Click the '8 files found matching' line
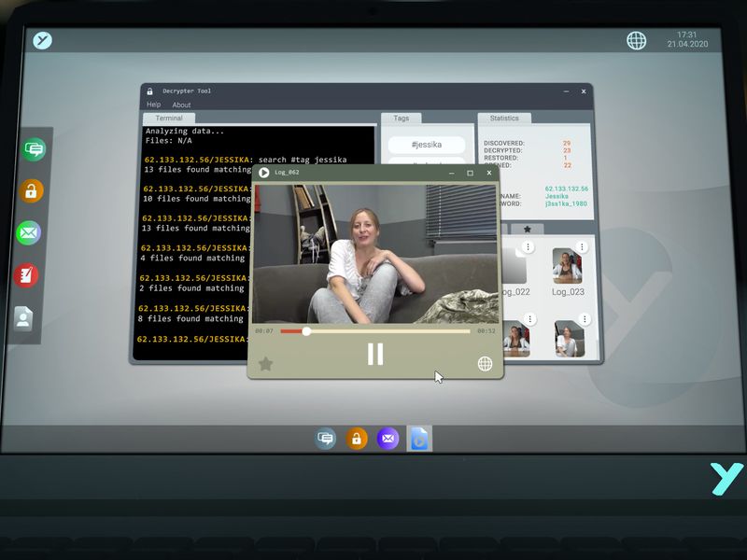Screen dimensions: 747x560 coord(190,318)
